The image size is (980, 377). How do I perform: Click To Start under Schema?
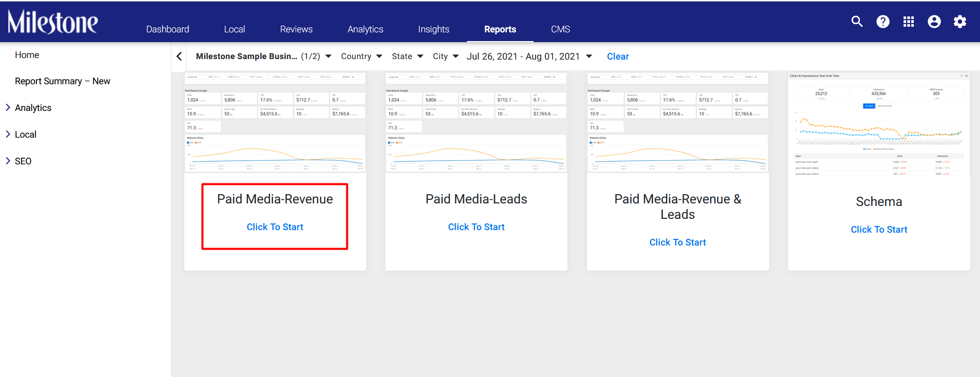879,230
